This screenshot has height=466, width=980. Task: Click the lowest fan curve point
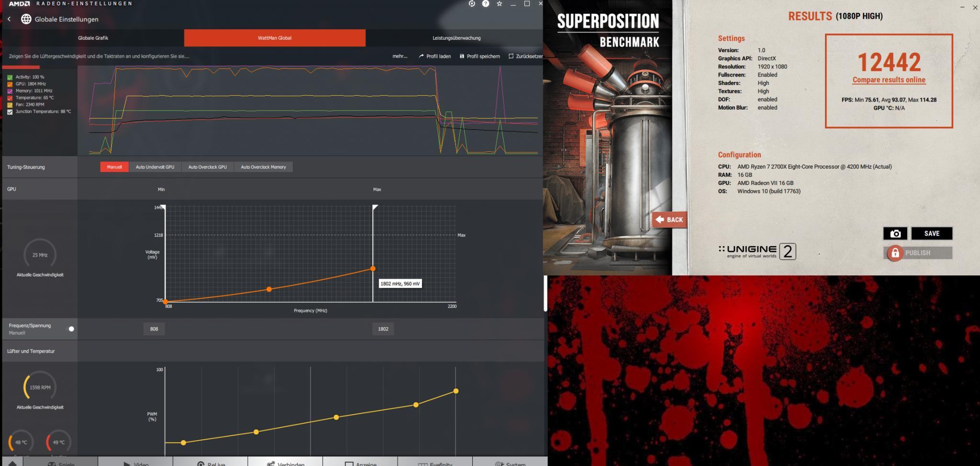click(183, 443)
